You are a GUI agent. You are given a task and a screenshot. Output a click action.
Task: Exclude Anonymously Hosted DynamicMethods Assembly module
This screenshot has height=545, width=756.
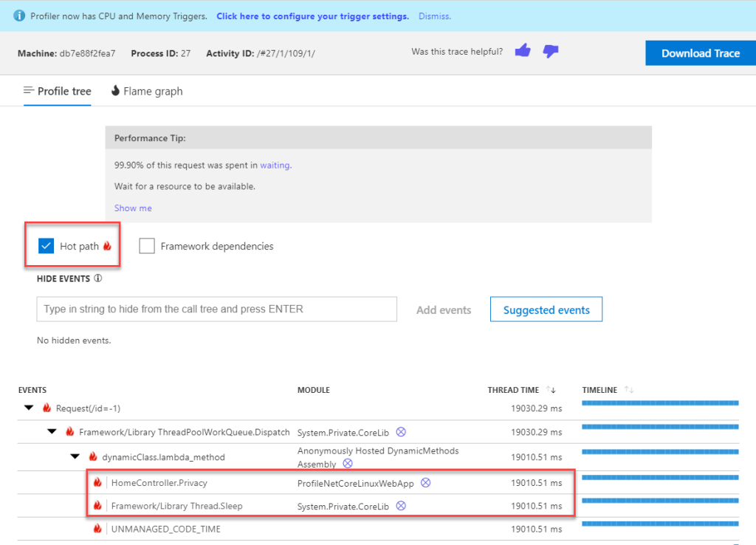347,463
